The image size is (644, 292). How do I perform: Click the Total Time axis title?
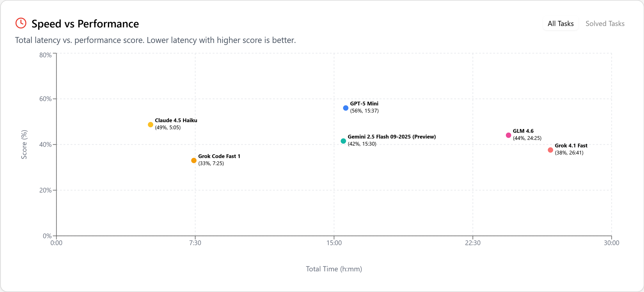(334, 269)
